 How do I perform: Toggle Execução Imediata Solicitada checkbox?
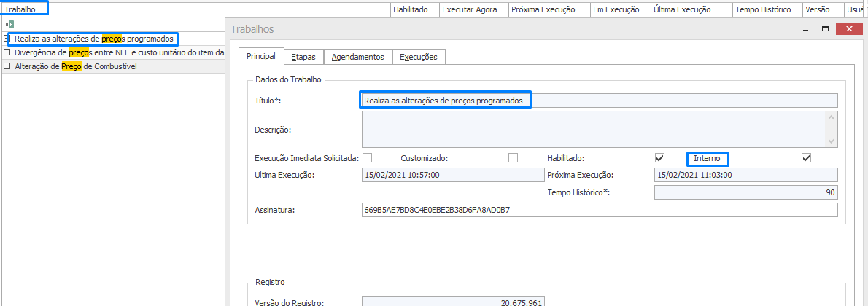[x=367, y=158]
